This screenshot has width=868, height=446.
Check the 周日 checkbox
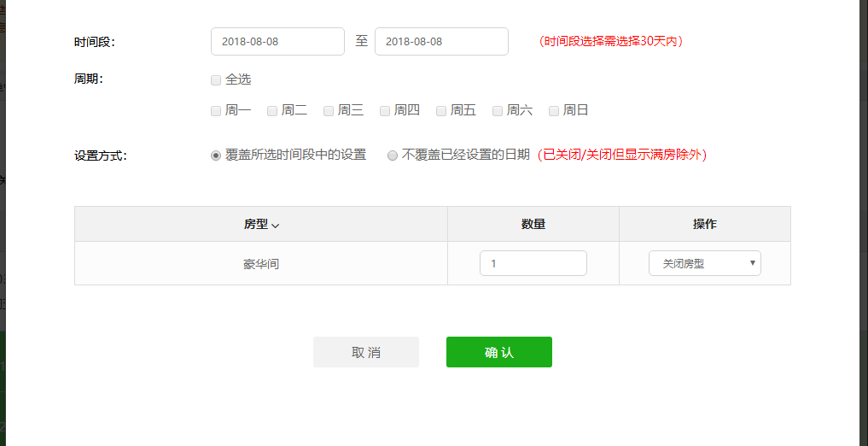(554, 110)
